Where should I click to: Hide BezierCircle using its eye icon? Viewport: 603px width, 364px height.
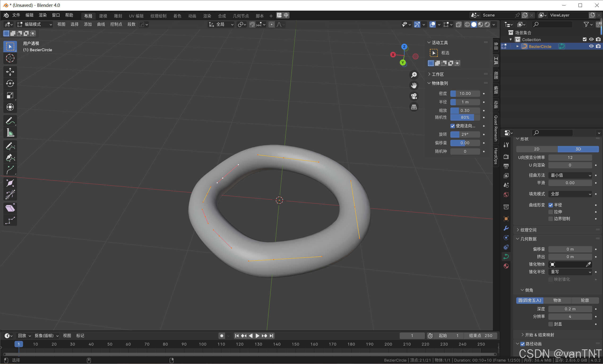[591, 46]
